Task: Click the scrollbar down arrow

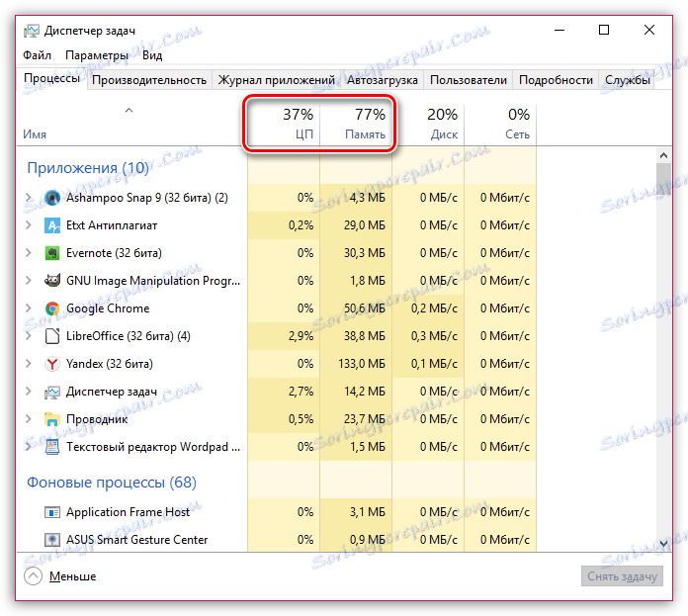Action: (663, 543)
